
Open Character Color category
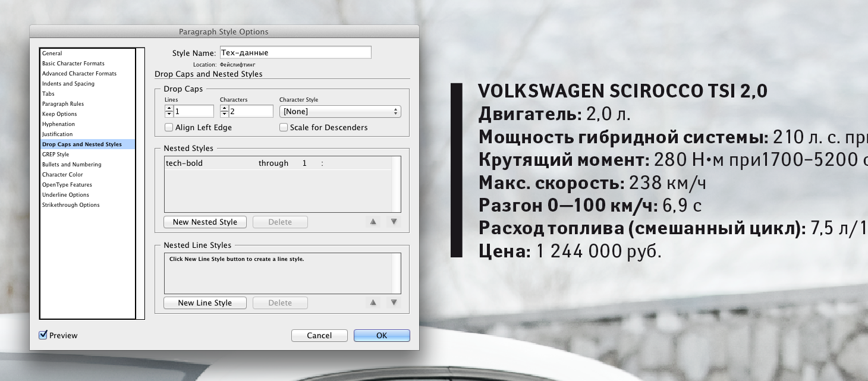pos(87,175)
